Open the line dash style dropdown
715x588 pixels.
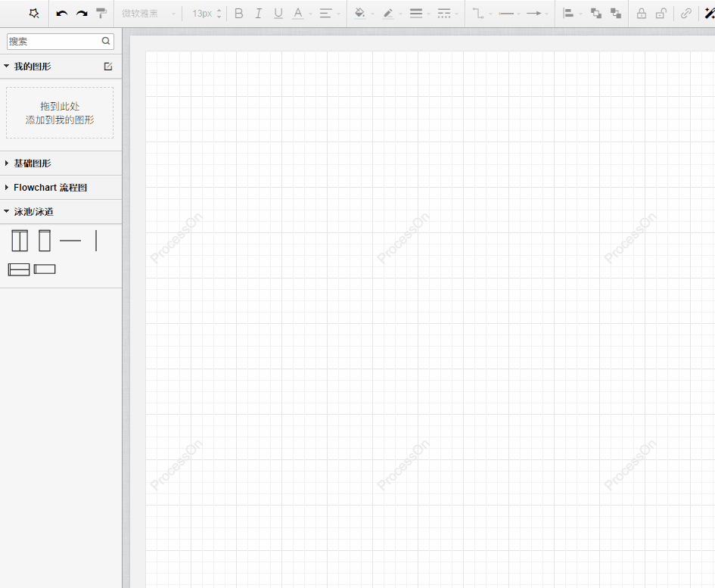pos(443,13)
